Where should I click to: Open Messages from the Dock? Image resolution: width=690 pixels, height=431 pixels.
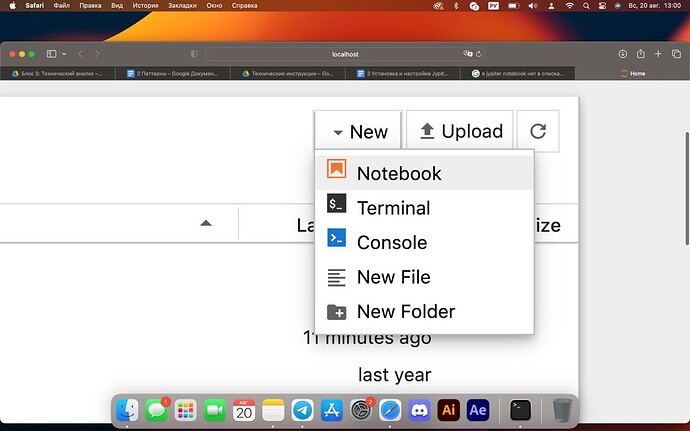tap(157, 410)
